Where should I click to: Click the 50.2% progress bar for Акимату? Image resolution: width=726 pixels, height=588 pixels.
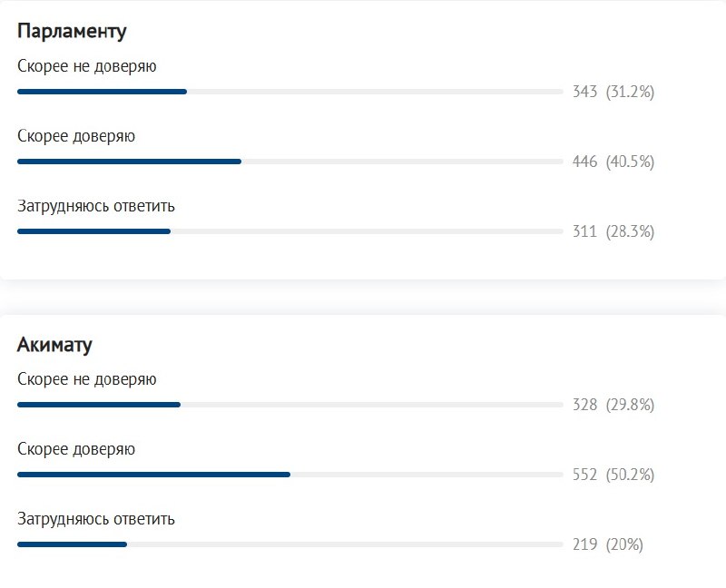(x=290, y=475)
